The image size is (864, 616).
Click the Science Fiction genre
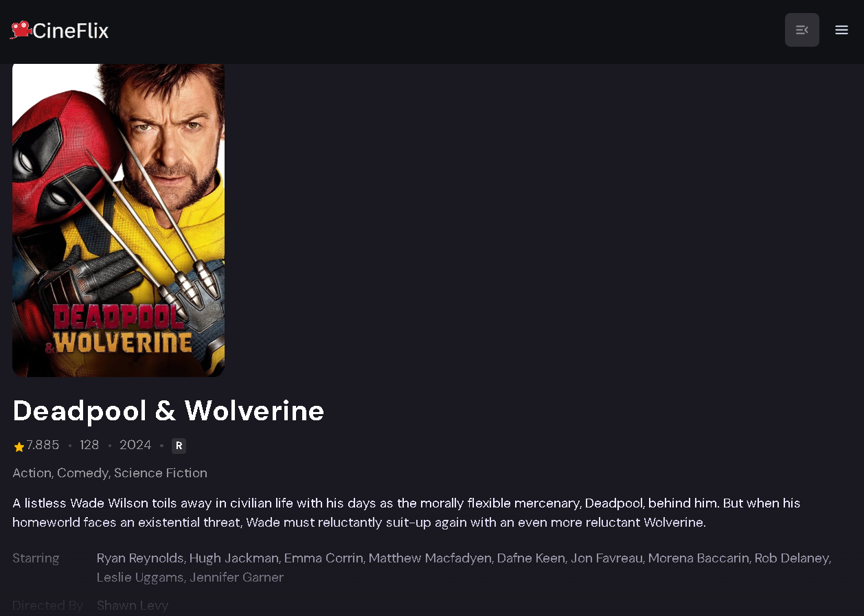pyautogui.click(x=161, y=473)
